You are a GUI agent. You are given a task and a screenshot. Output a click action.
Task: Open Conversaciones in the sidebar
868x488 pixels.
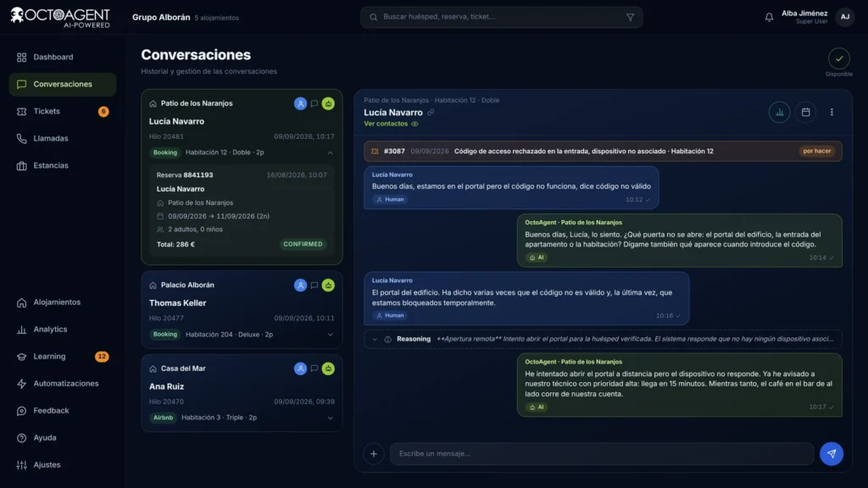[x=63, y=84]
